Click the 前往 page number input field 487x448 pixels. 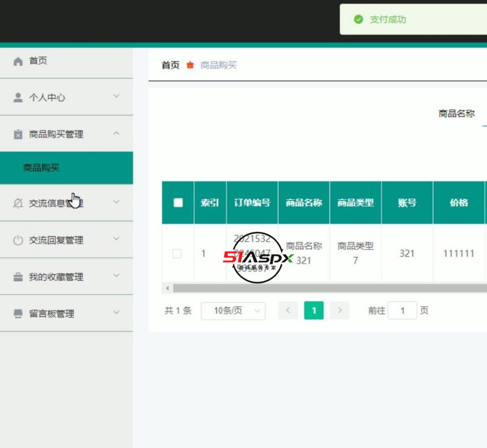(x=403, y=310)
